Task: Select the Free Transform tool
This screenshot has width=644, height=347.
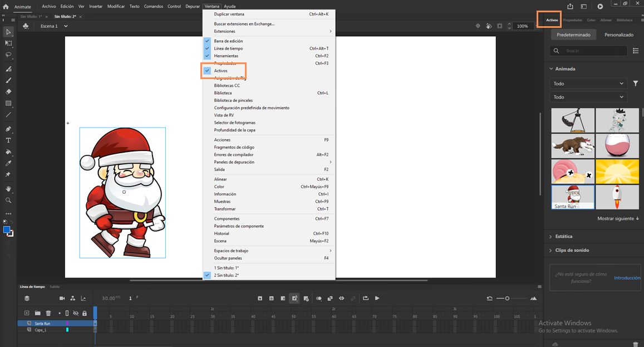Action: [8, 43]
